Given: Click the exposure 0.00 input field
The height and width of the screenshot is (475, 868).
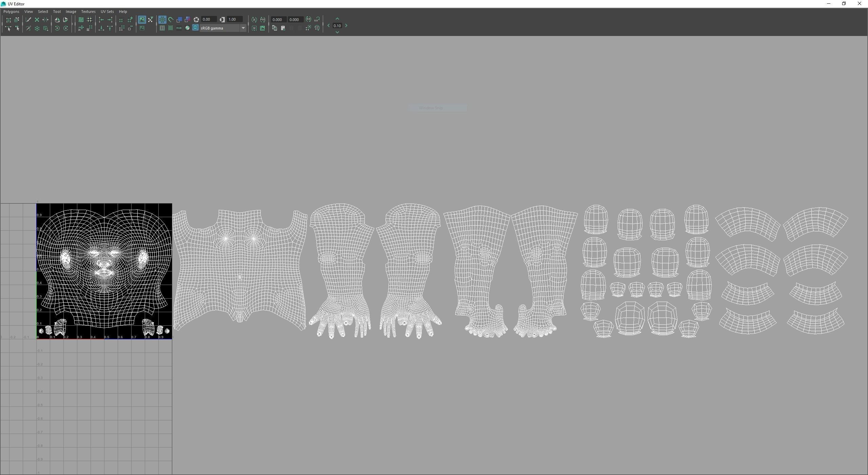Looking at the screenshot, I should coord(208,20).
